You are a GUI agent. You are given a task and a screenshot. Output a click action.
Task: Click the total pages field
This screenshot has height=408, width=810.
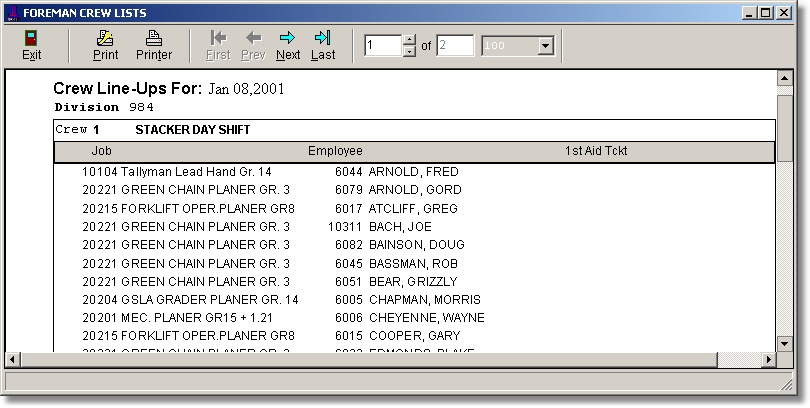(455, 46)
